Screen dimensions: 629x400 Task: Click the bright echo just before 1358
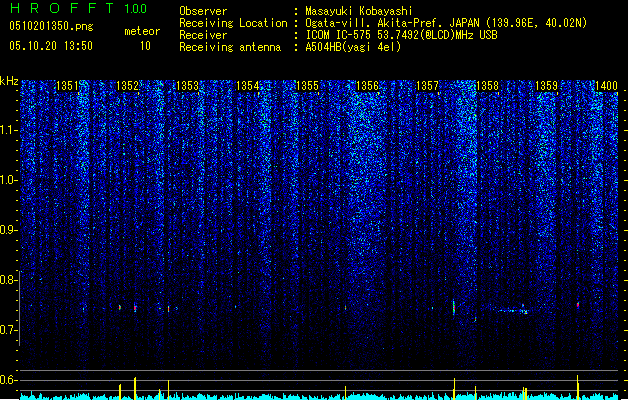coord(454,307)
